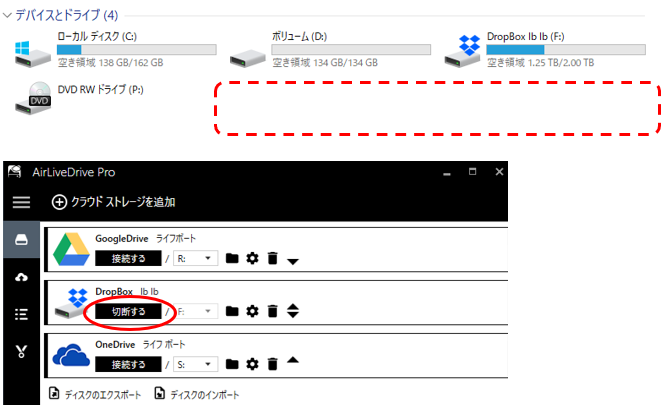Image resolution: width=666 pixels, height=408 pixels.
Task: Open settings gear for DropBox drive
Action: tap(252, 311)
